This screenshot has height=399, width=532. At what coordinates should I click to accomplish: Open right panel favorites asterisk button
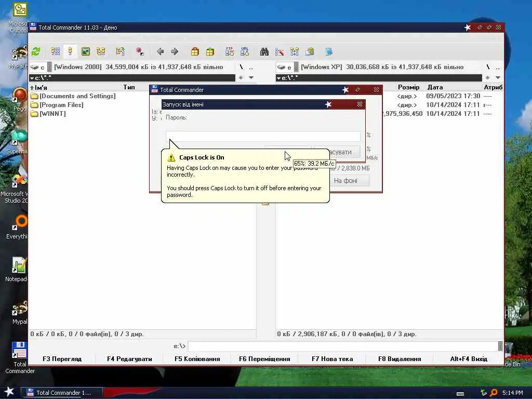click(x=487, y=78)
